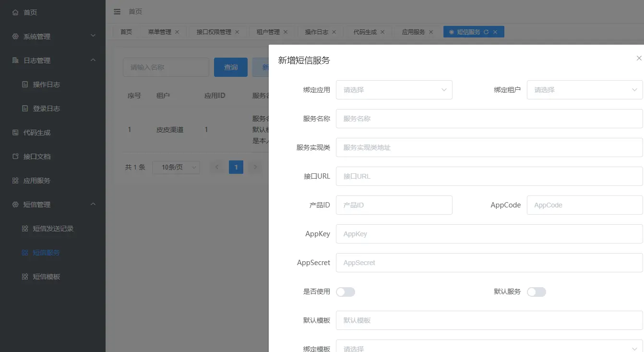The image size is (644, 352).
Task: Close the 新增短信服务 dialog
Action: pos(639,58)
